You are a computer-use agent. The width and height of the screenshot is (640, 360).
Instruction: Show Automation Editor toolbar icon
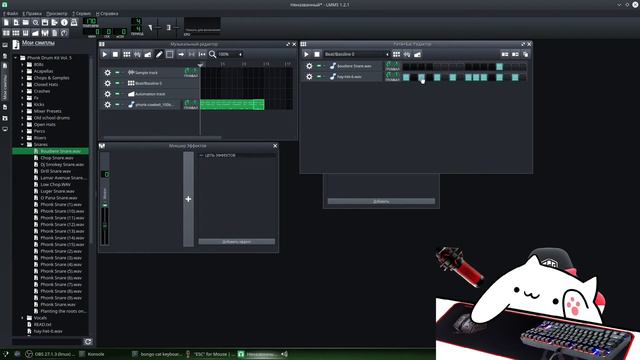pyautogui.click(x=36, y=33)
